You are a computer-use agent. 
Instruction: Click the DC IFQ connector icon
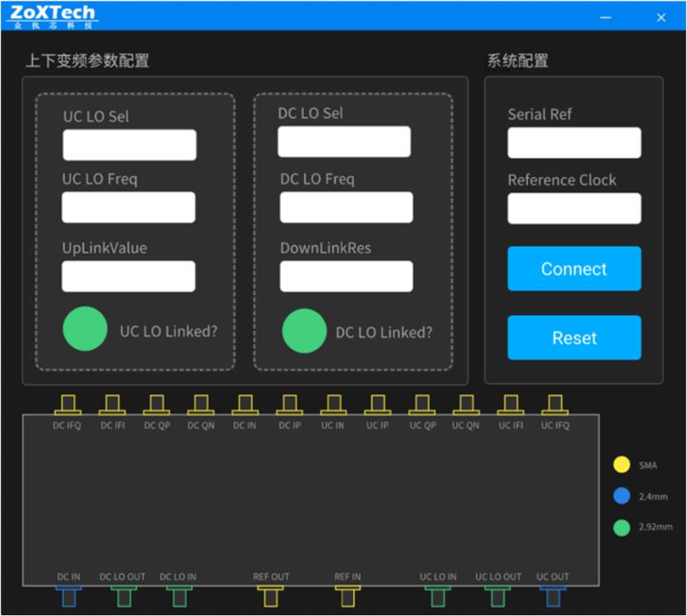click(x=68, y=404)
